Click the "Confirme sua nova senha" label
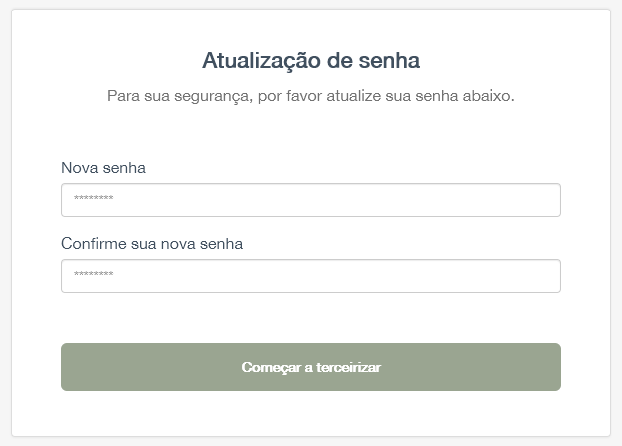 tap(152, 243)
